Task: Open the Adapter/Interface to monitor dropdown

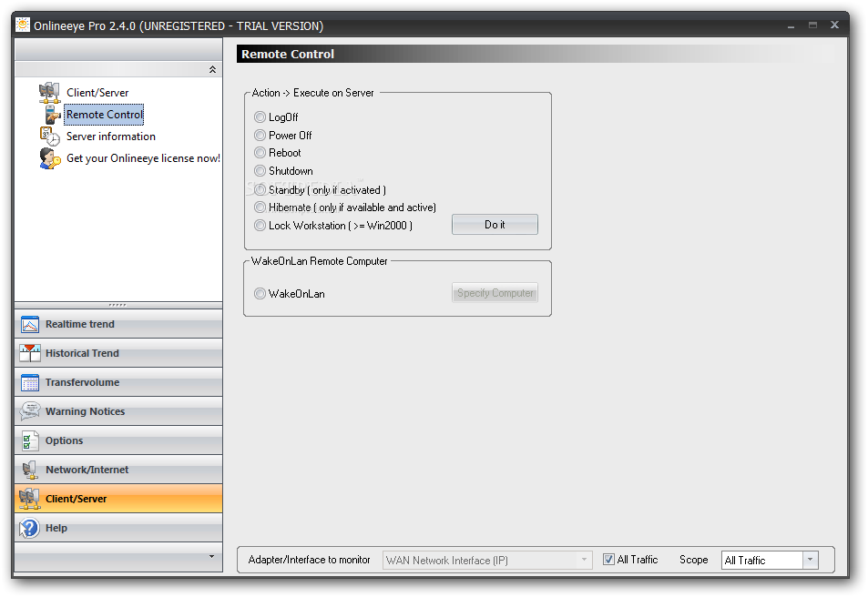Action: [584, 560]
